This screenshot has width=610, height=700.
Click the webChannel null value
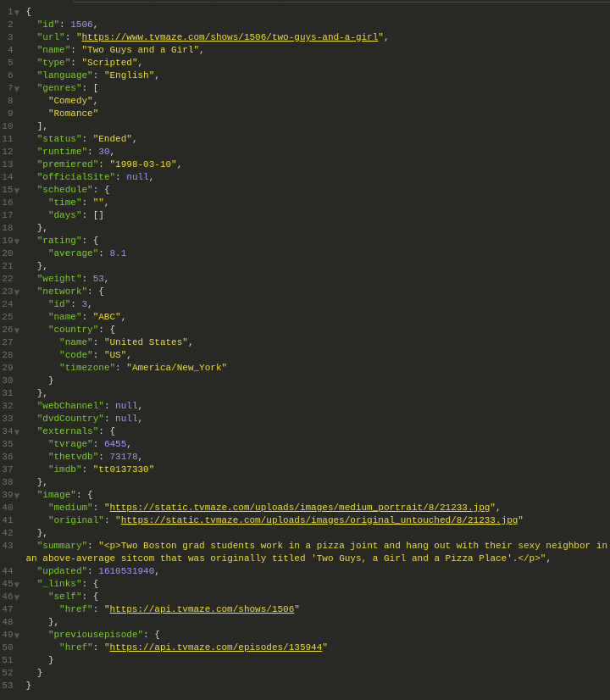tap(126, 406)
